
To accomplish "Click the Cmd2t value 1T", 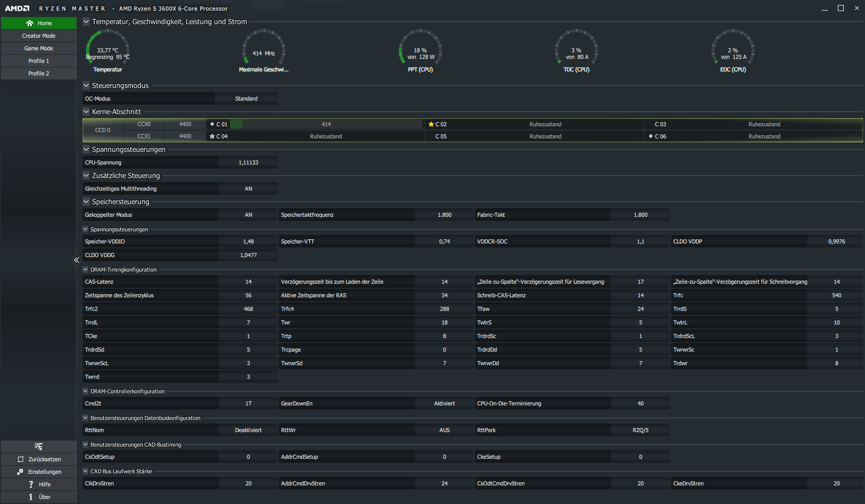I will (x=248, y=403).
